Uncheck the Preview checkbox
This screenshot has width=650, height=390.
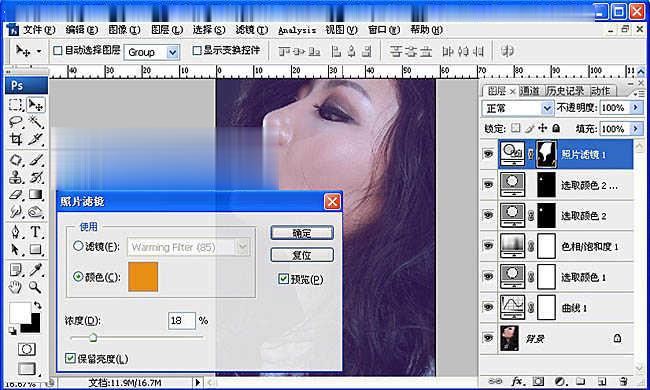tap(284, 279)
